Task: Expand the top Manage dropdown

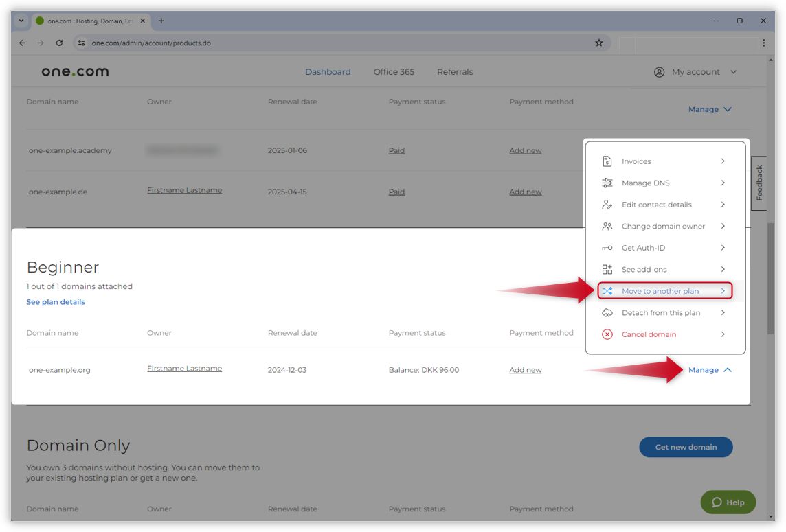Action: 710,109
